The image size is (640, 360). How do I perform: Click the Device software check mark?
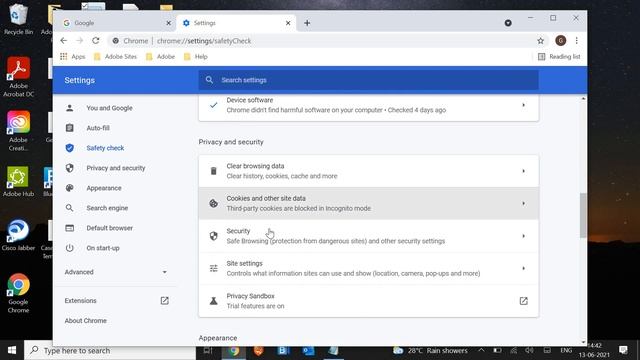213,105
